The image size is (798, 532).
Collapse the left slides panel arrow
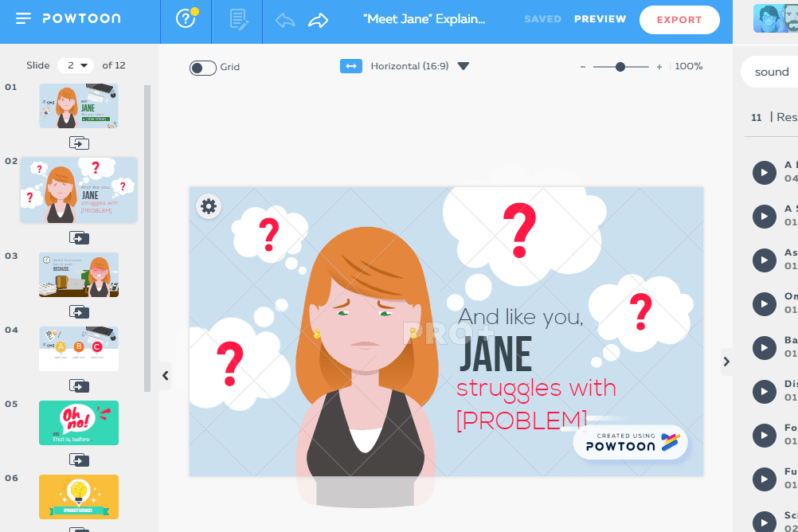[165, 376]
